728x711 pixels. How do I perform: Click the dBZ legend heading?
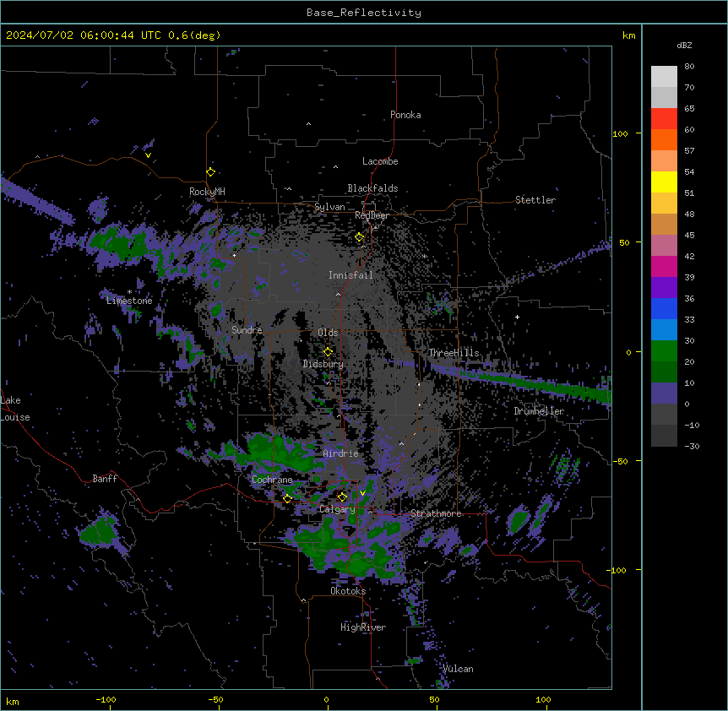[x=684, y=45]
